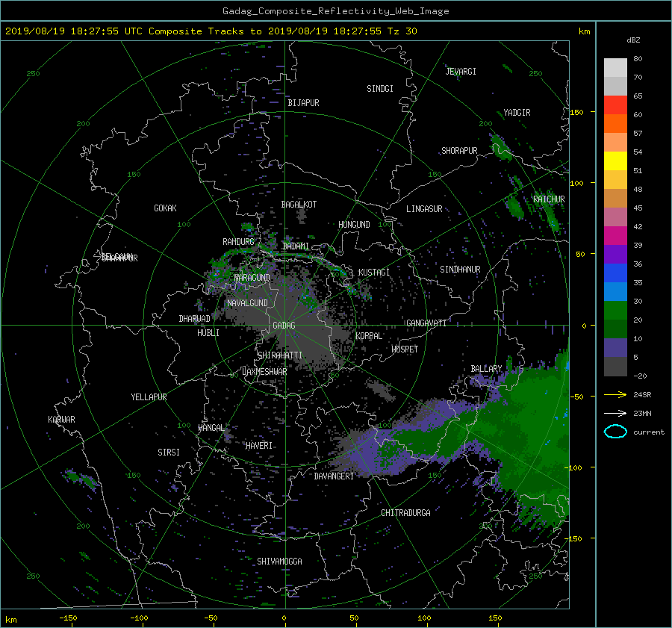Image resolution: width=672 pixels, height=628 pixels.
Task: Click the KUSTAGI city label
Action: (374, 273)
